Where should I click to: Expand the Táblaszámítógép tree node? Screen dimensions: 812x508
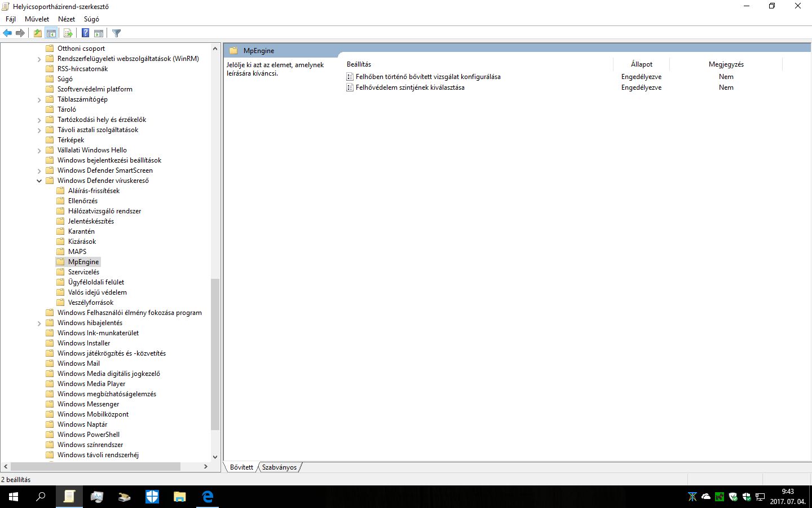[x=39, y=99]
